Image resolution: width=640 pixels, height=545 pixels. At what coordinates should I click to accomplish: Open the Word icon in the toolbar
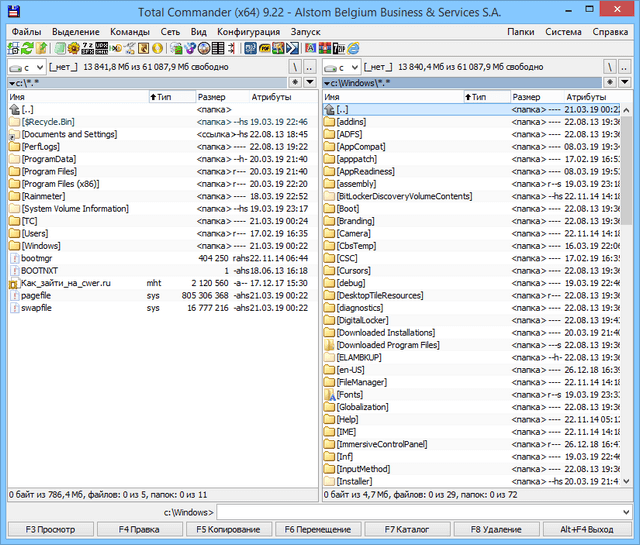[249, 48]
